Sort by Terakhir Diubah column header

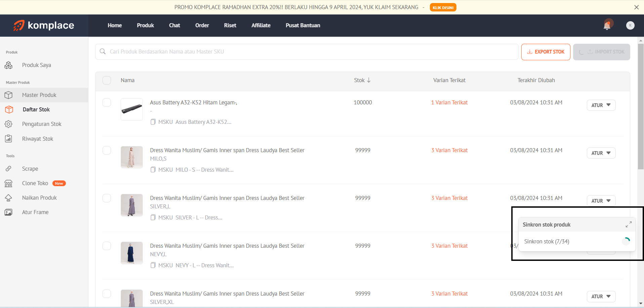pyautogui.click(x=536, y=80)
